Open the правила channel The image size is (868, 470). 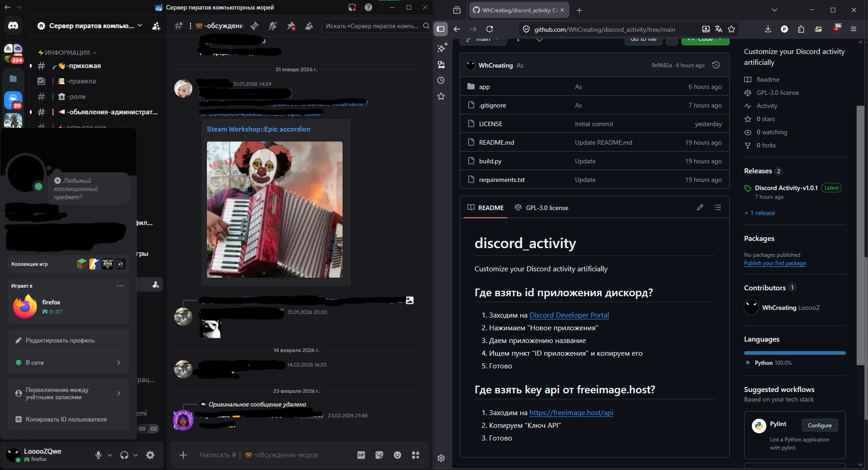[98, 81]
